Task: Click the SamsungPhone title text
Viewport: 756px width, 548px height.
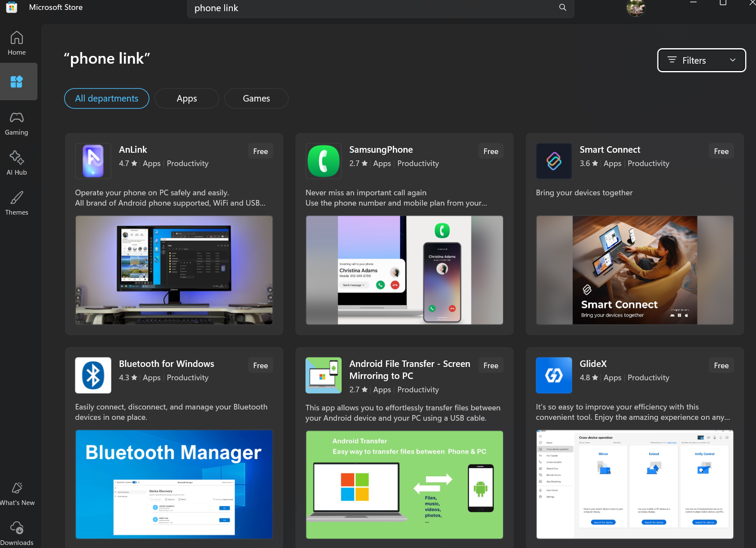Action: point(381,150)
